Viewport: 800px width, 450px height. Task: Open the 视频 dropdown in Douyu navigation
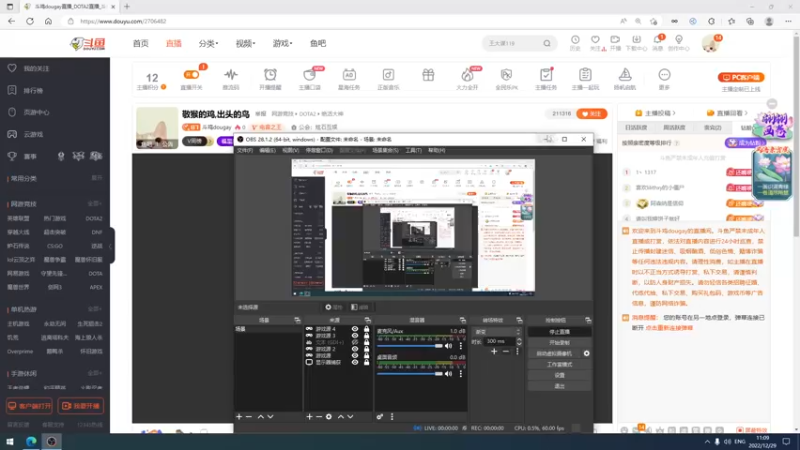245,44
